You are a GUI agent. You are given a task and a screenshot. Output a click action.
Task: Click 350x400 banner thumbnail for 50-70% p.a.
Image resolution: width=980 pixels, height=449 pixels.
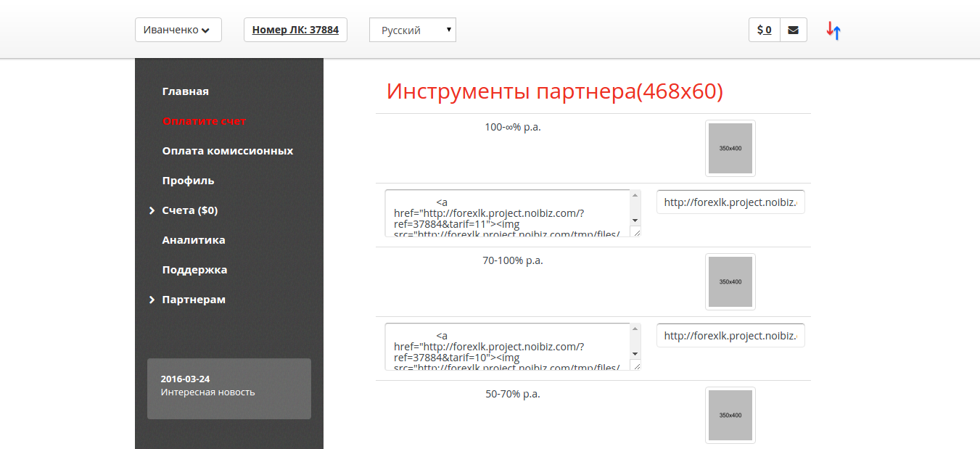(x=730, y=415)
